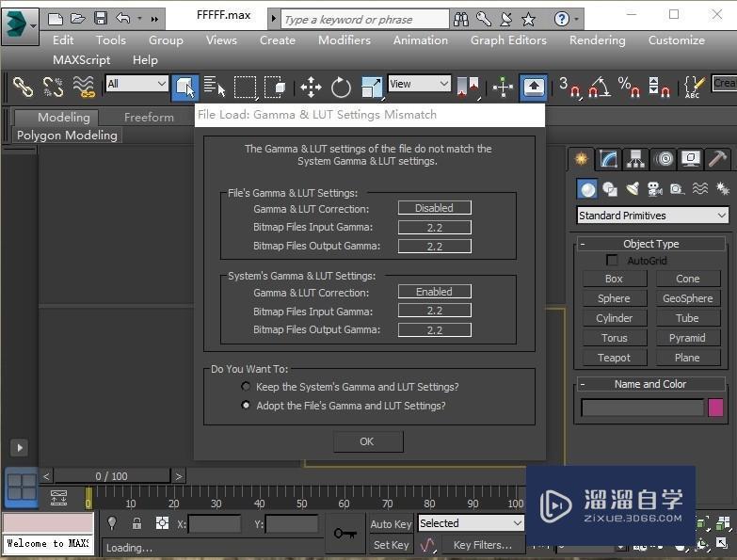Open Edit Named Selection Sets icon

(x=694, y=88)
